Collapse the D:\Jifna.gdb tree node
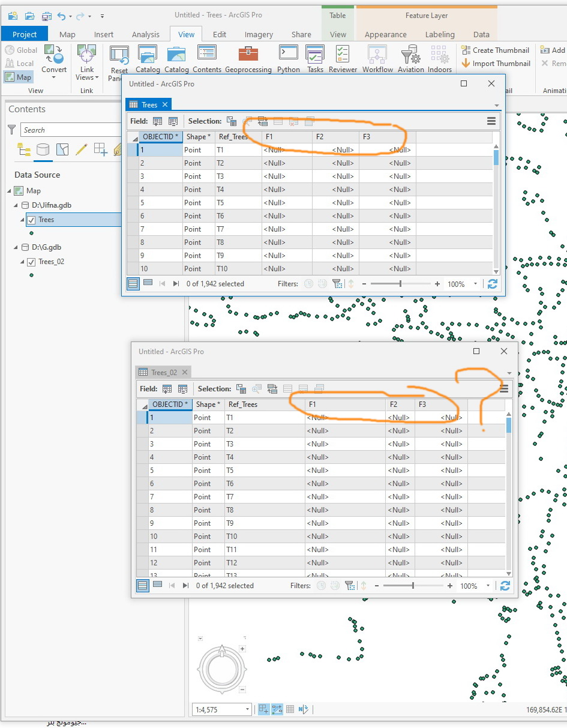Viewport: 567px width, 728px height. 16,205
